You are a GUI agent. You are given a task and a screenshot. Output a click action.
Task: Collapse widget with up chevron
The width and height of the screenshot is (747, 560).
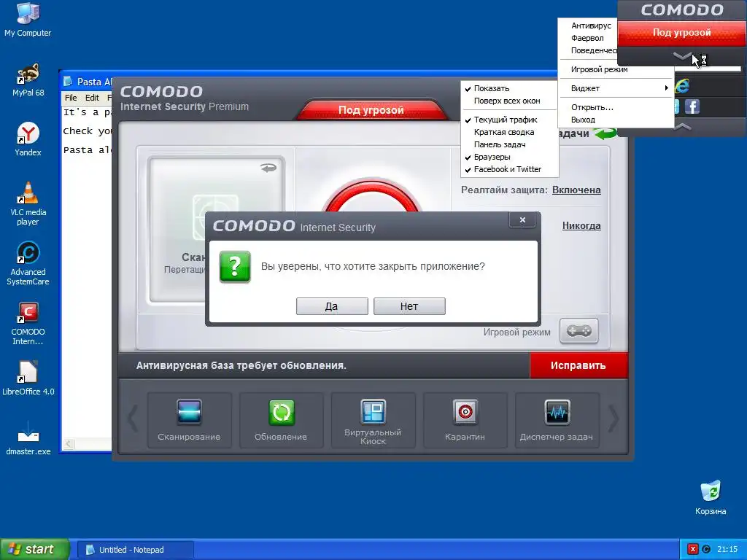click(x=682, y=126)
